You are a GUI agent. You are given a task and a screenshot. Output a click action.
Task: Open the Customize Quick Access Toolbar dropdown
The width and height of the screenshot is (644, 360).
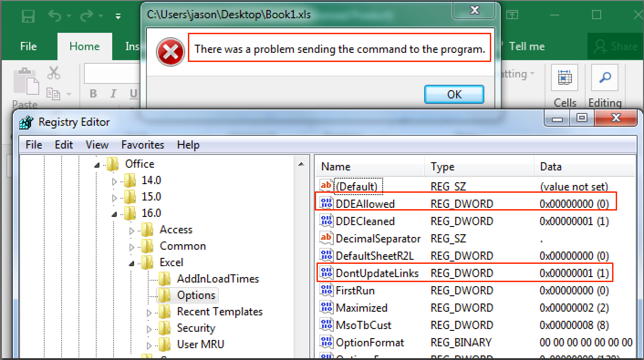tap(118, 17)
